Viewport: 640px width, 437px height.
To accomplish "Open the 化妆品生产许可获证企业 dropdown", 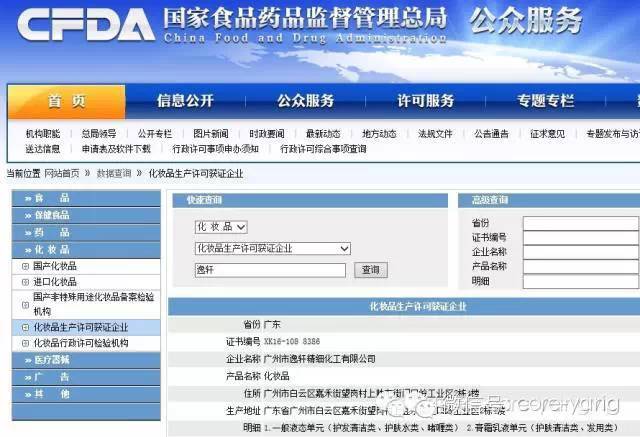I will [x=273, y=248].
